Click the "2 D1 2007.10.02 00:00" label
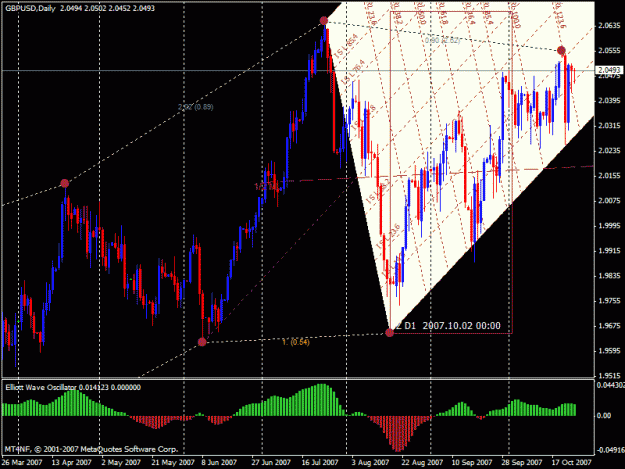This screenshot has width=625, height=469. click(448, 326)
